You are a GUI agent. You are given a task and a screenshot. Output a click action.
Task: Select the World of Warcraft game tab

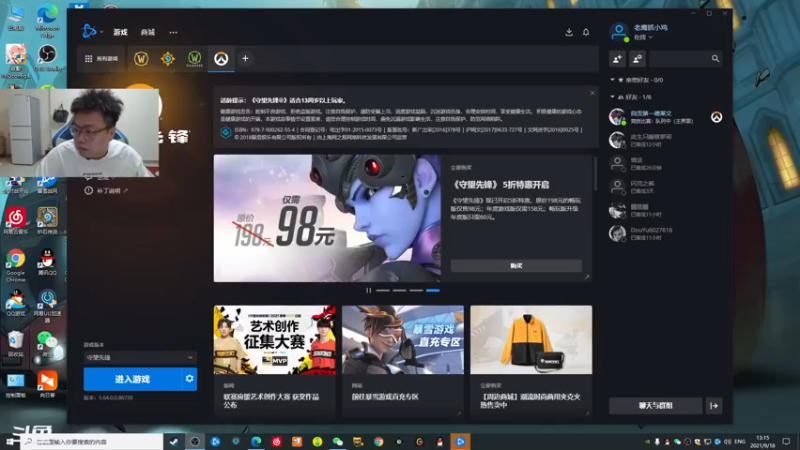[x=141, y=59]
